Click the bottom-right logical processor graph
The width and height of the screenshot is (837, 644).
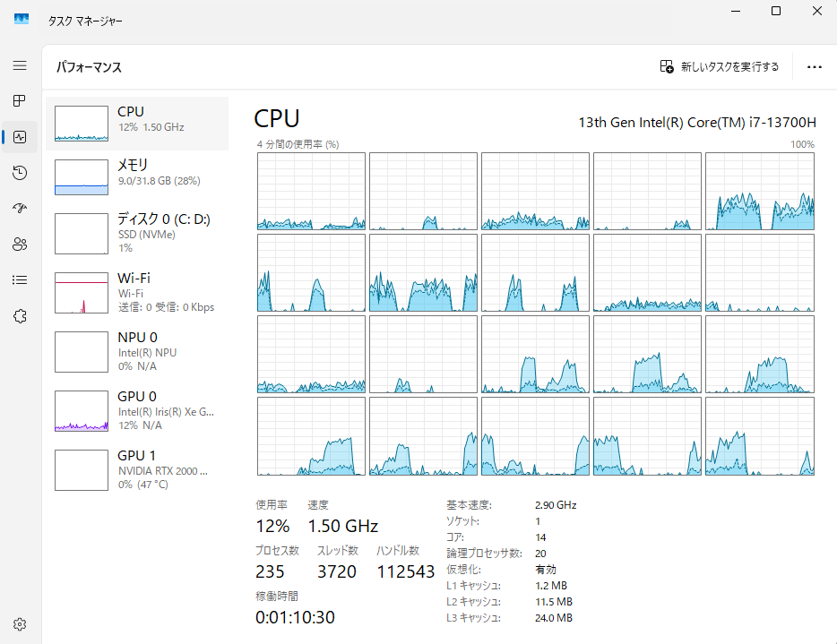point(760,436)
